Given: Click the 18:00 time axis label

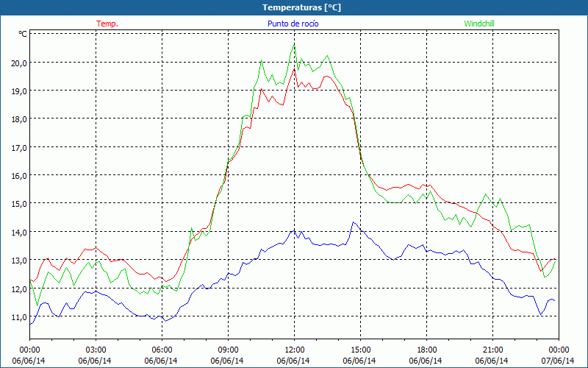Looking at the screenshot, I should pos(427,350).
